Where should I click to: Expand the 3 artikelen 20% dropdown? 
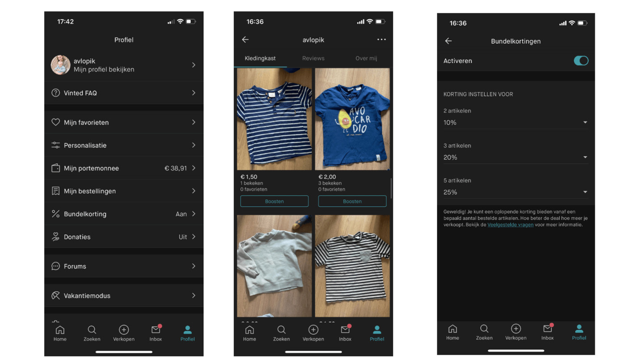pos(516,157)
